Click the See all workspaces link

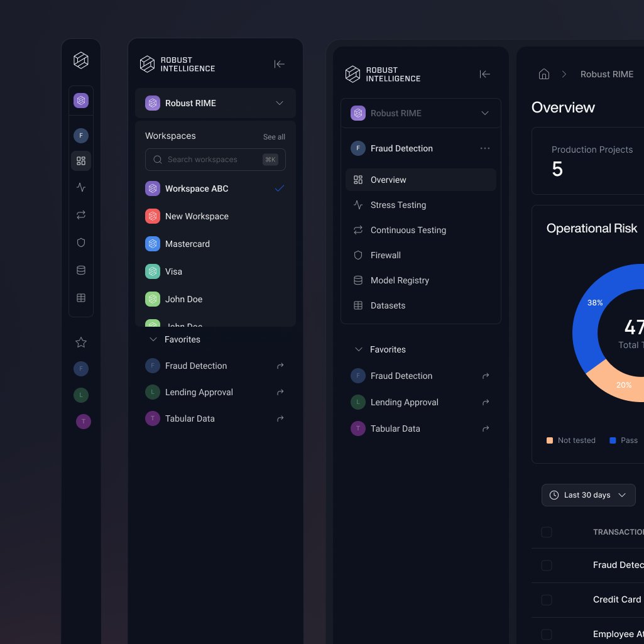point(274,137)
